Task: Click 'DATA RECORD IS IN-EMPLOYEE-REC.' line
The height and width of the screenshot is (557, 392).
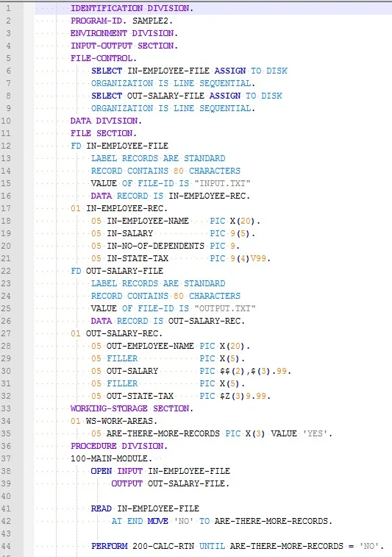Action: click(x=171, y=196)
